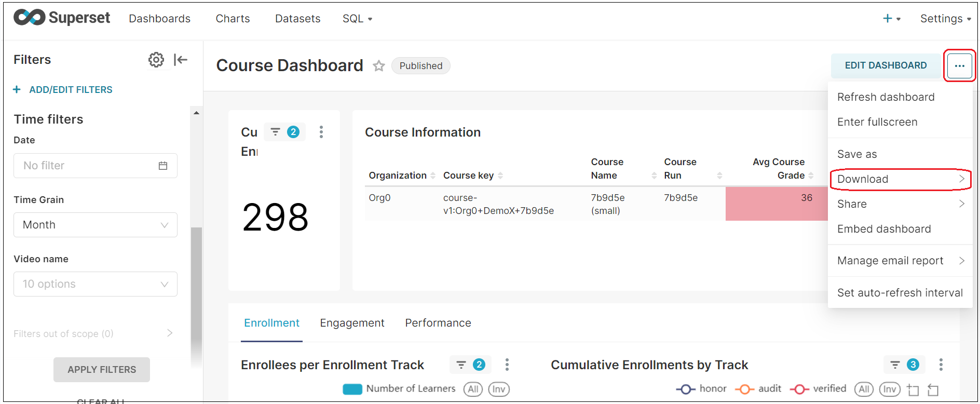
Task: Expand the Time Grain Month dropdown
Action: click(96, 225)
